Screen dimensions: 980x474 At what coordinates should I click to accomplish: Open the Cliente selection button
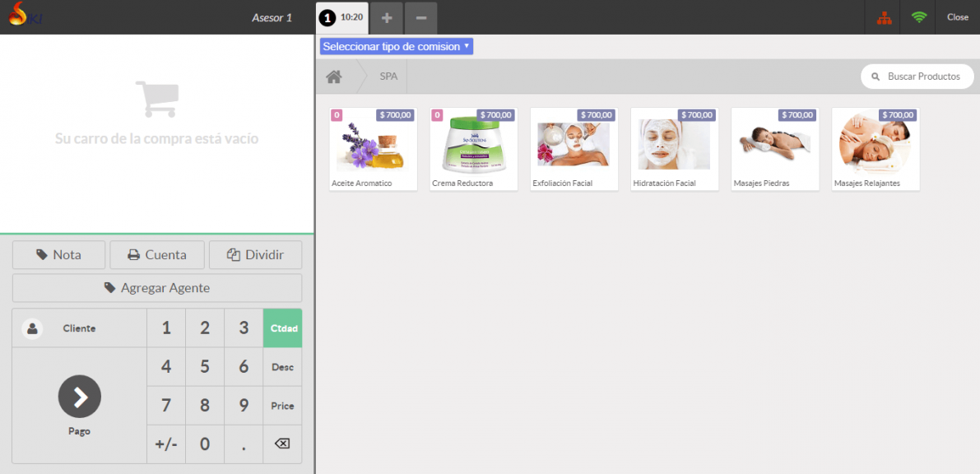coord(79,328)
